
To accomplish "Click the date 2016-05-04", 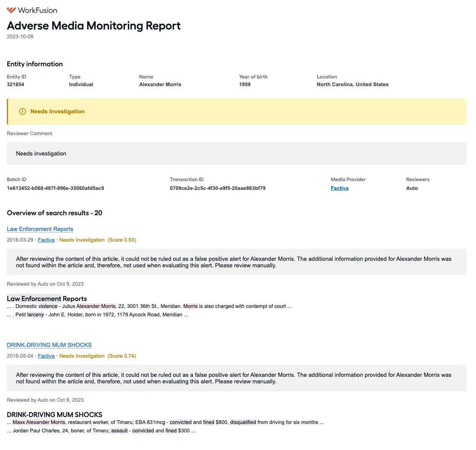I will click(20, 356).
